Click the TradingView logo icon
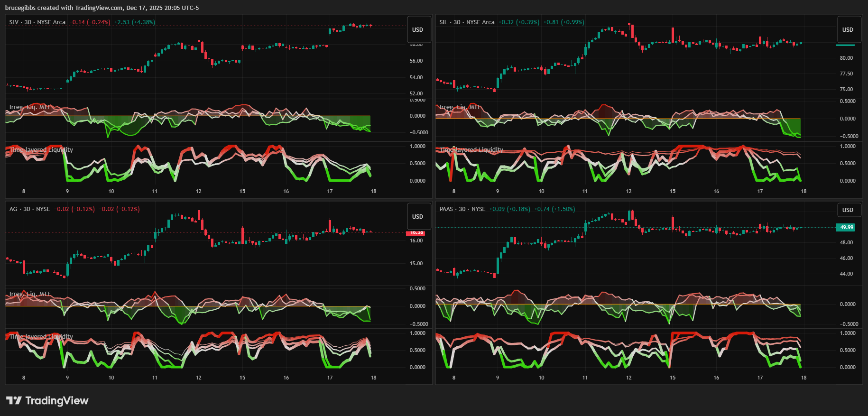Image resolution: width=868 pixels, height=416 pixels. [x=14, y=400]
